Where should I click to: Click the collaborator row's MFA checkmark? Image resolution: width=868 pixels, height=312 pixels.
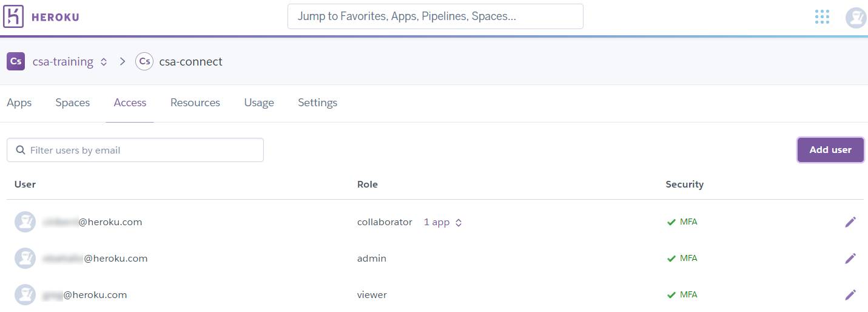point(671,222)
